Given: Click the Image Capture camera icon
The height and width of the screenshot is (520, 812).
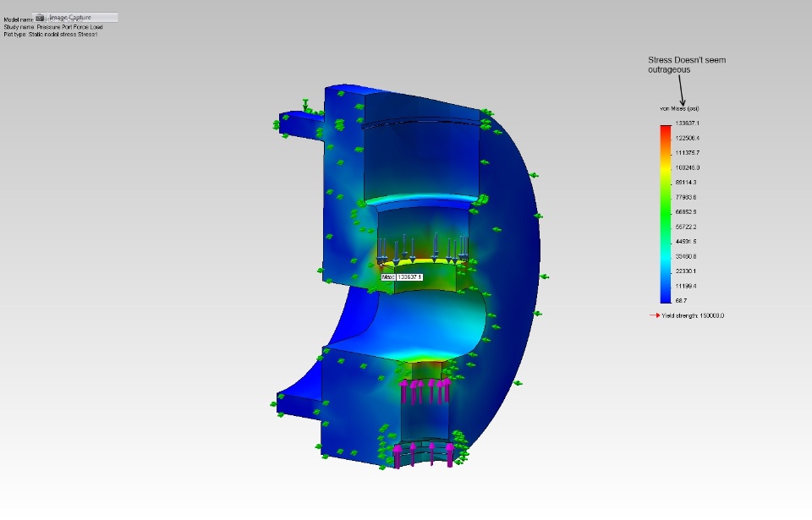Looking at the screenshot, I should tap(40, 18).
